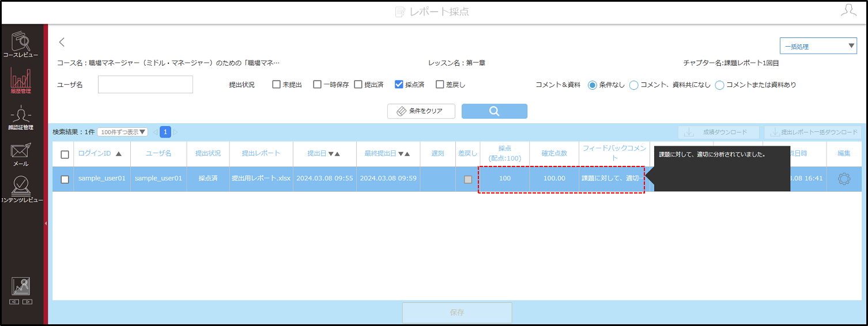868x326 pixels.
Task: Click the gear edit icon for sample_user01
Action: tap(844, 179)
